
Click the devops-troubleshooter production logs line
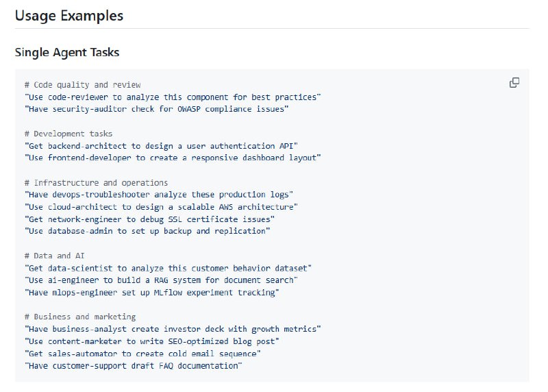tap(158, 195)
